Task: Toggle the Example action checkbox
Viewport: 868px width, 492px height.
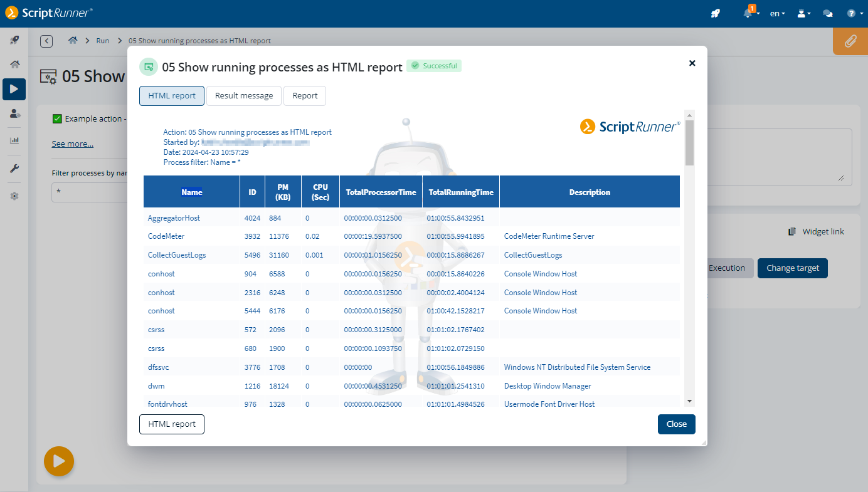Action: click(x=57, y=118)
